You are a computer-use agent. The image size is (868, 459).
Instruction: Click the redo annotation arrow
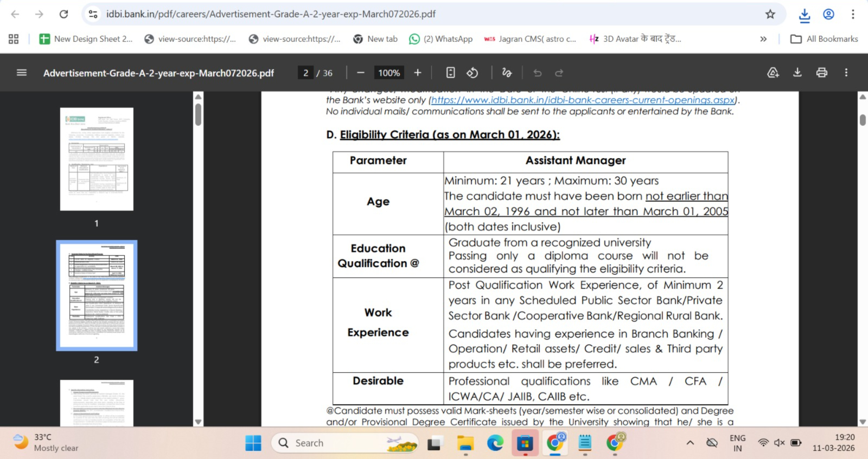click(559, 73)
